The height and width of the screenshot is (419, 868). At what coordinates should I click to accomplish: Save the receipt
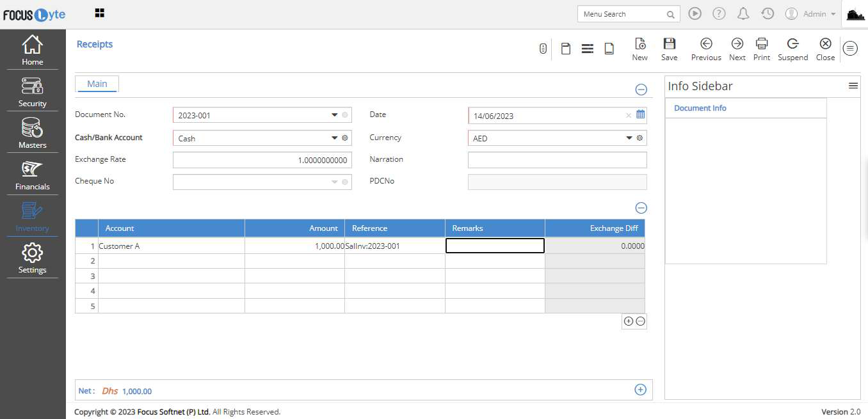pyautogui.click(x=670, y=49)
